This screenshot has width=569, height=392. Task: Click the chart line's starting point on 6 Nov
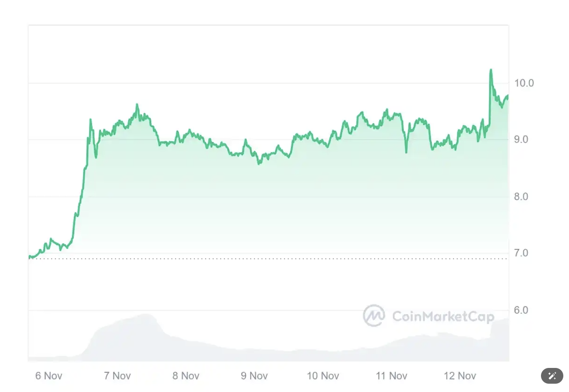pyautogui.click(x=30, y=257)
